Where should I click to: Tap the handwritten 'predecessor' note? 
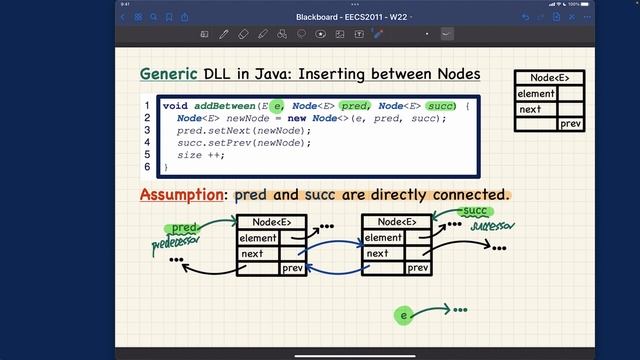pos(176,244)
